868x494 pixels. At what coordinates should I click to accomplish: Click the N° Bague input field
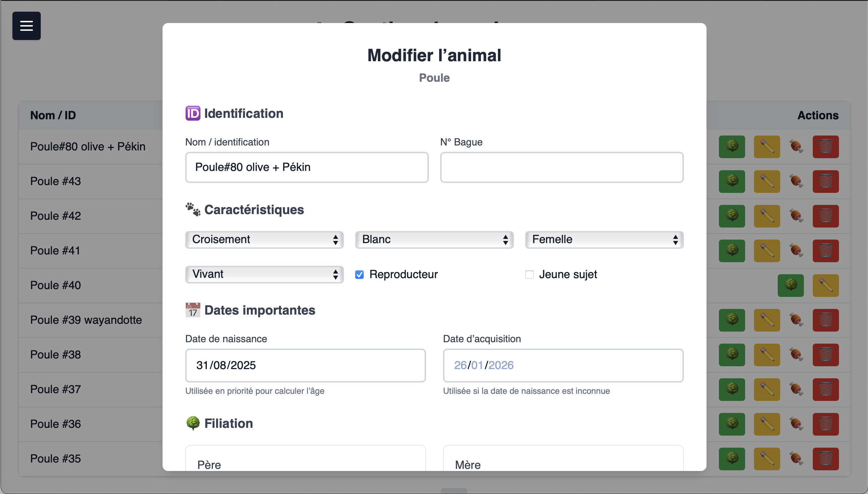pos(562,167)
